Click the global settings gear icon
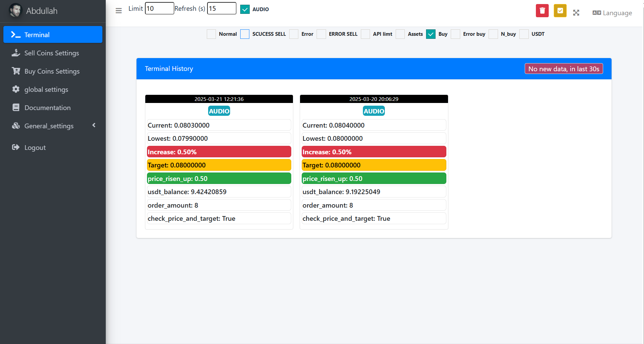Screen dimensions: 644x344 16,89
